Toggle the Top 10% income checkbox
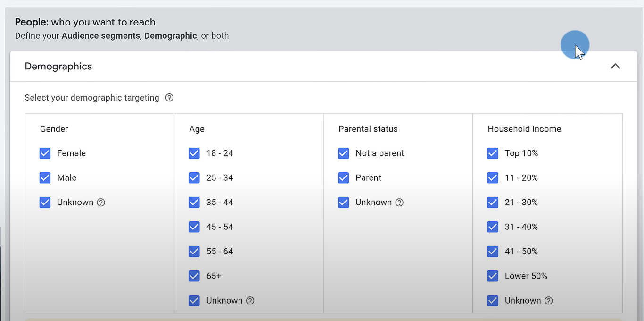 tap(493, 153)
